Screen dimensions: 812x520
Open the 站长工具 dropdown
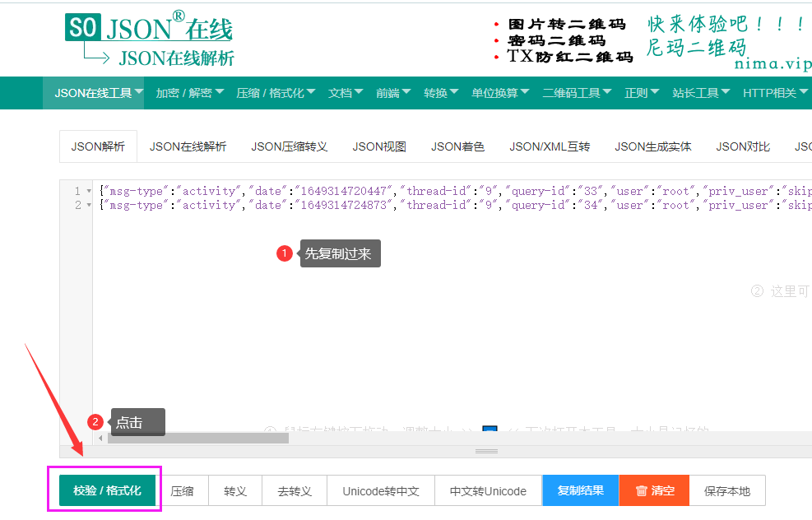point(700,93)
